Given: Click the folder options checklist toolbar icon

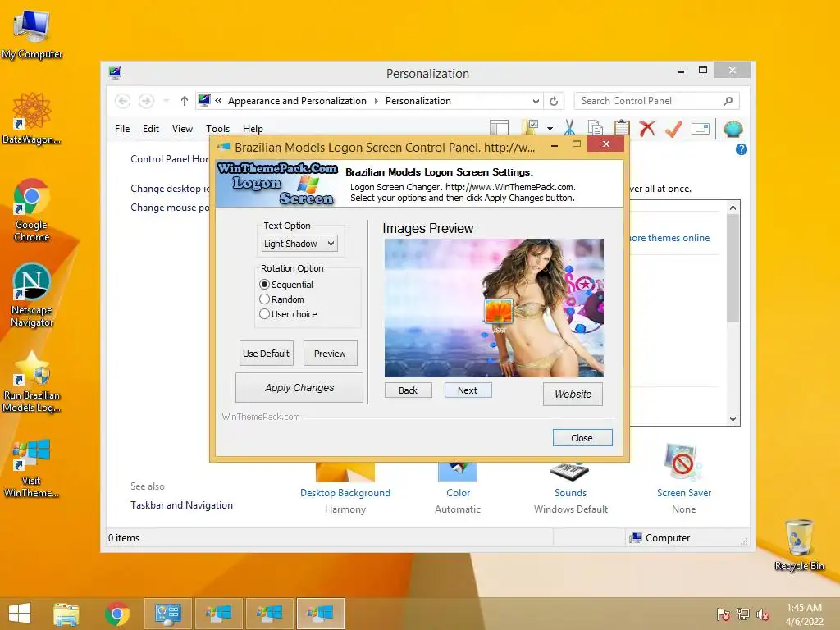Looking at the screenshot, I should 531,127.
